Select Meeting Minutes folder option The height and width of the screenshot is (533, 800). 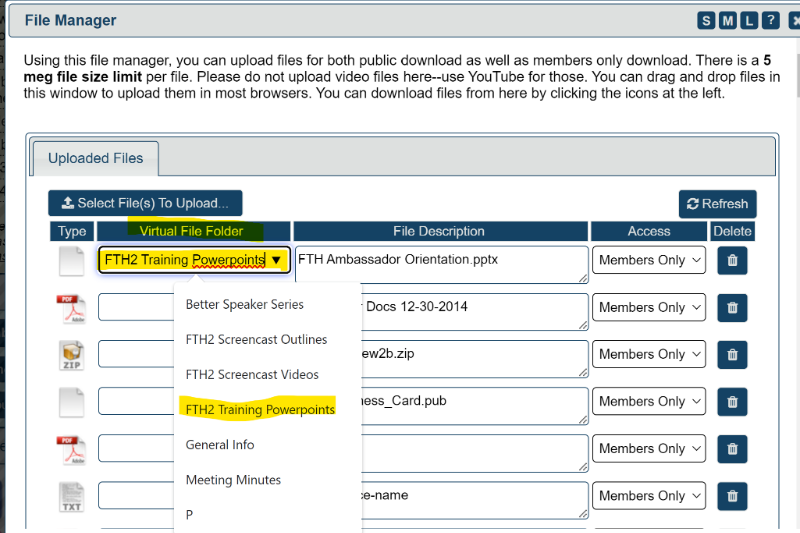[x=233, y=480]
